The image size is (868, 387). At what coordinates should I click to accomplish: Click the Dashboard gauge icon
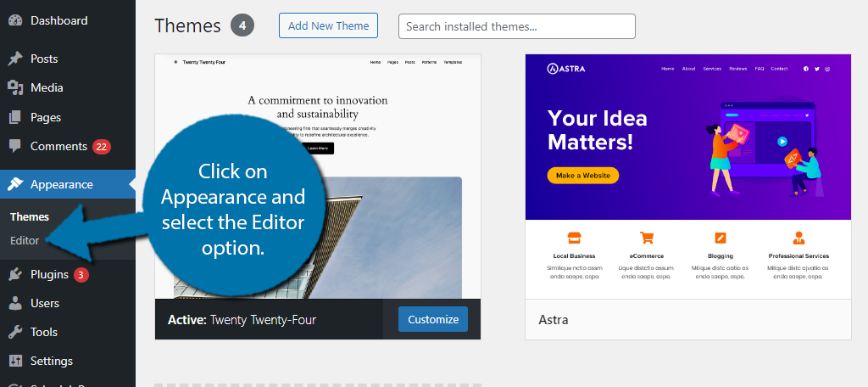[x=15, y=20]
